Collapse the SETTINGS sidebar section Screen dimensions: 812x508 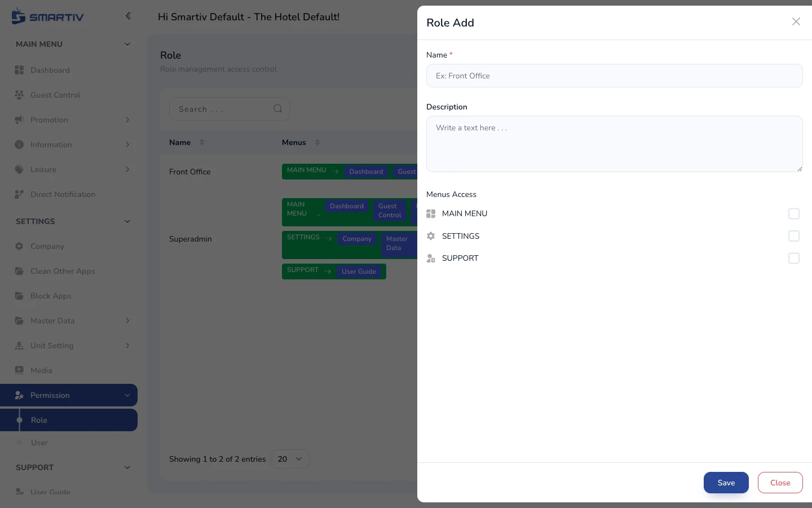click(x=127, y=221)
